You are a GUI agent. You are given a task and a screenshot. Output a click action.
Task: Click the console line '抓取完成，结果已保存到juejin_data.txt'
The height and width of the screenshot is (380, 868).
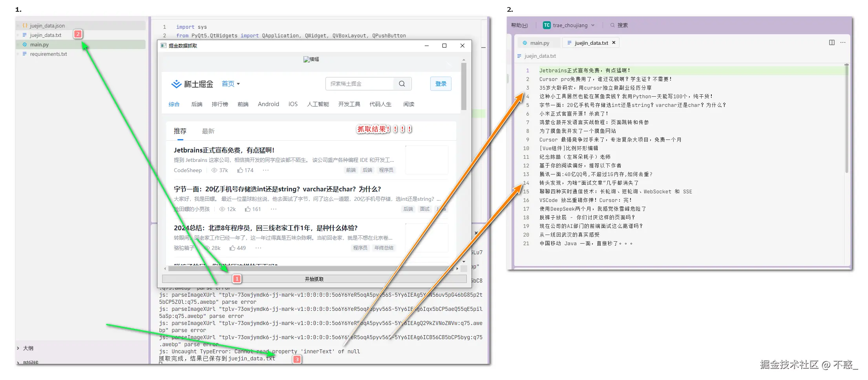click(x=217, y=359)
